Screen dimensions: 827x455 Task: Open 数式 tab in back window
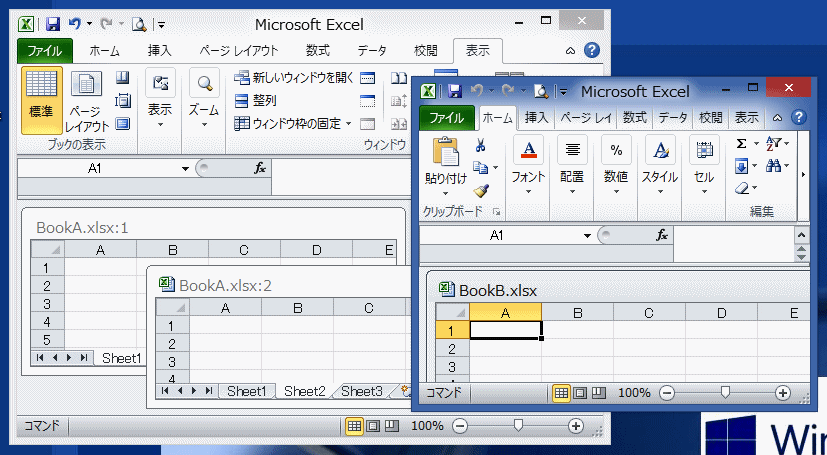pos(318,51)
